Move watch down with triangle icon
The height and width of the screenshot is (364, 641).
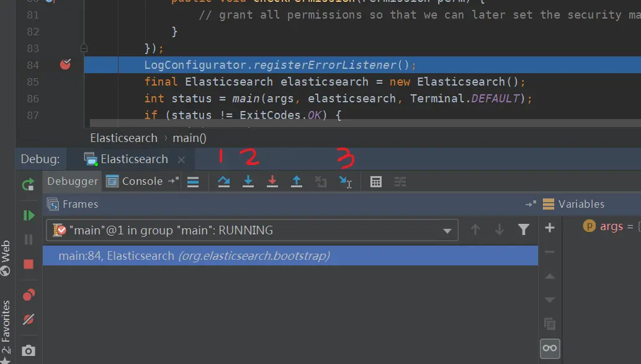(550, 300)
